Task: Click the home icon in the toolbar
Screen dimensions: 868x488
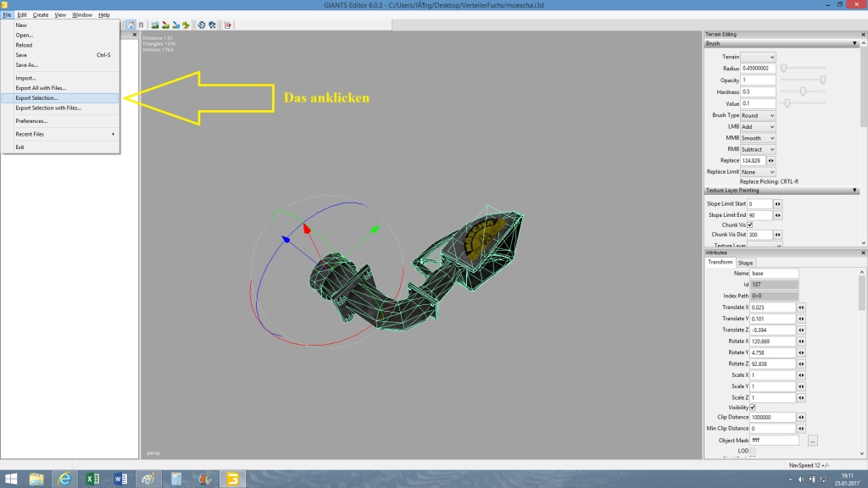Action: pos(131,25)
